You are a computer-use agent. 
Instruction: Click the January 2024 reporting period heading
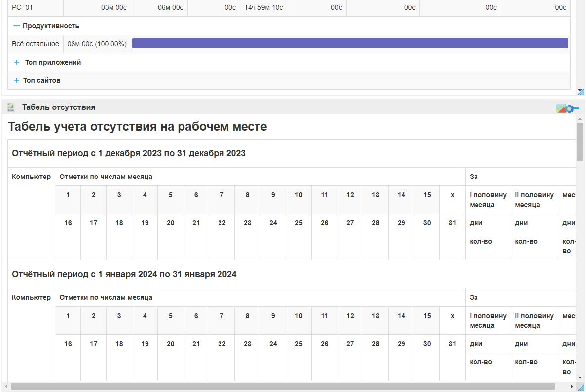(x=124, y=274)
